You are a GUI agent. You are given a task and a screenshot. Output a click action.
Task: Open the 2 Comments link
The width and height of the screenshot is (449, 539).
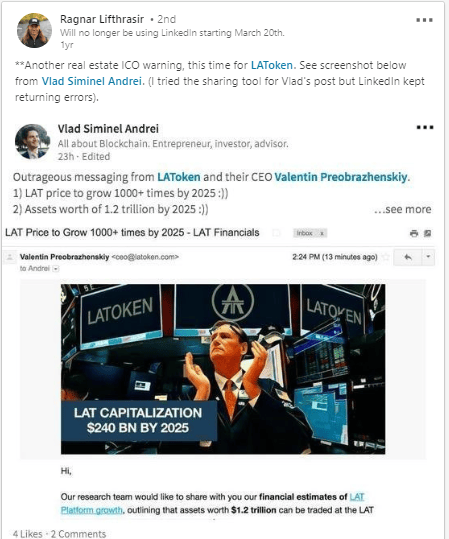tap(78, 534)
